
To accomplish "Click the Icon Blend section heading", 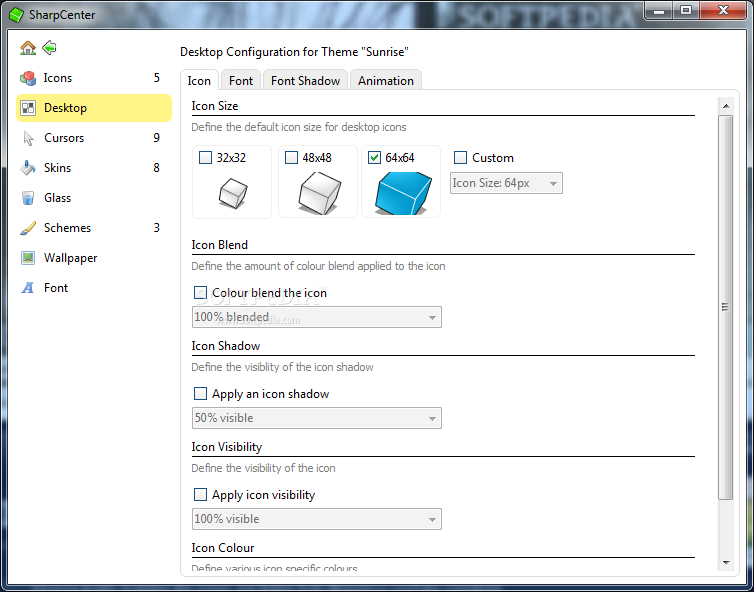I will click(220, 245).
